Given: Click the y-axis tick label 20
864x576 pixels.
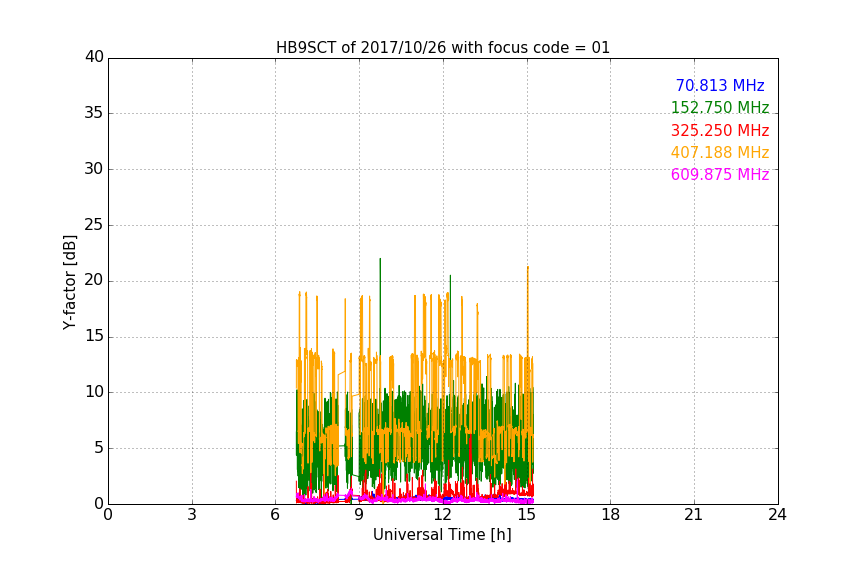Looking at the screenshot, I should (94, 280).
